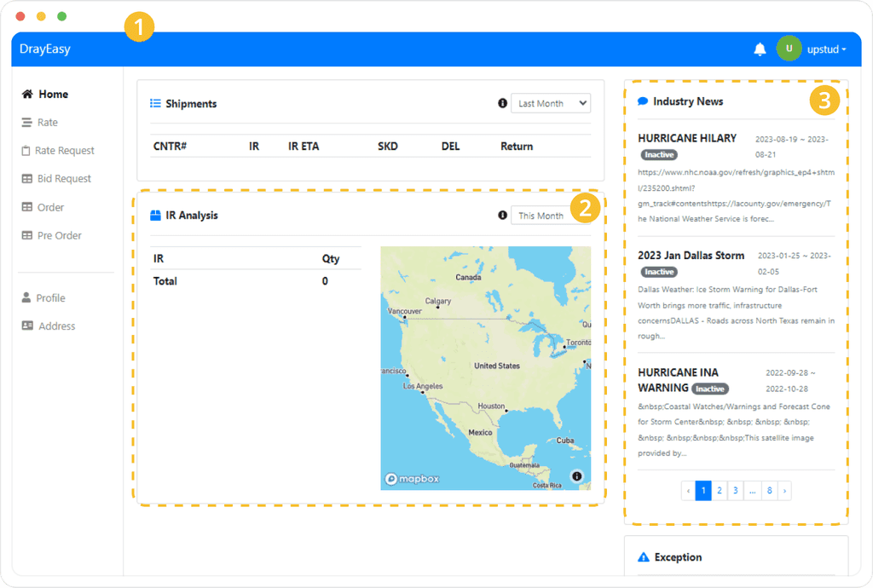Viewport: 873px width, 588px height.
Task: Click the green user avatar icon
Action: pyautogui.click(x=789, y=49)
